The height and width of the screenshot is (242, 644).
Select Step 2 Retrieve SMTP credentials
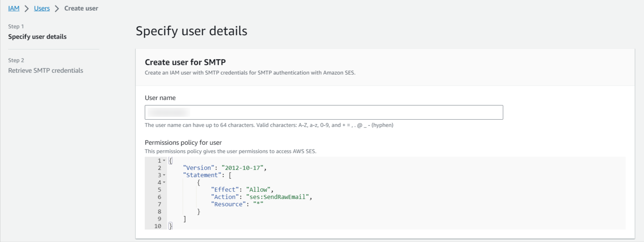[46, 71]
